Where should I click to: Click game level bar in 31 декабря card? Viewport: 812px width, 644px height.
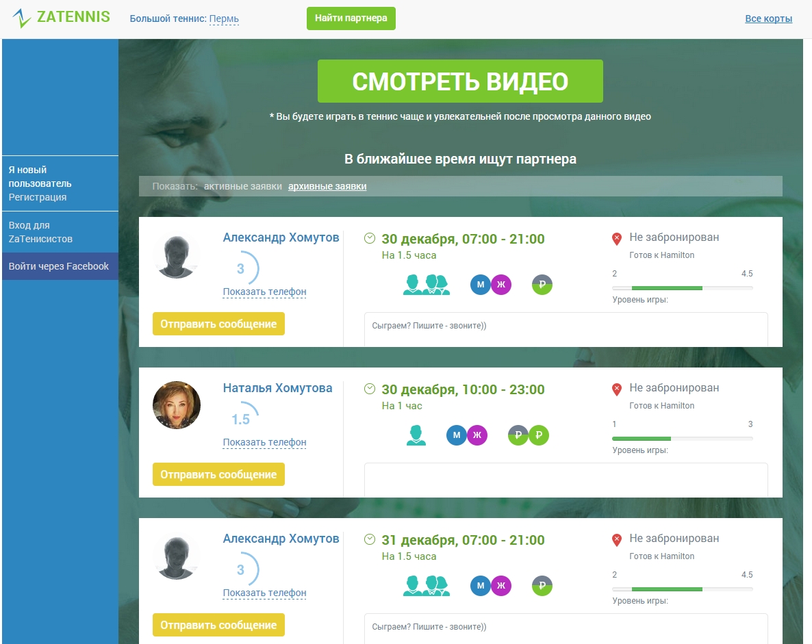coord(683,589)
